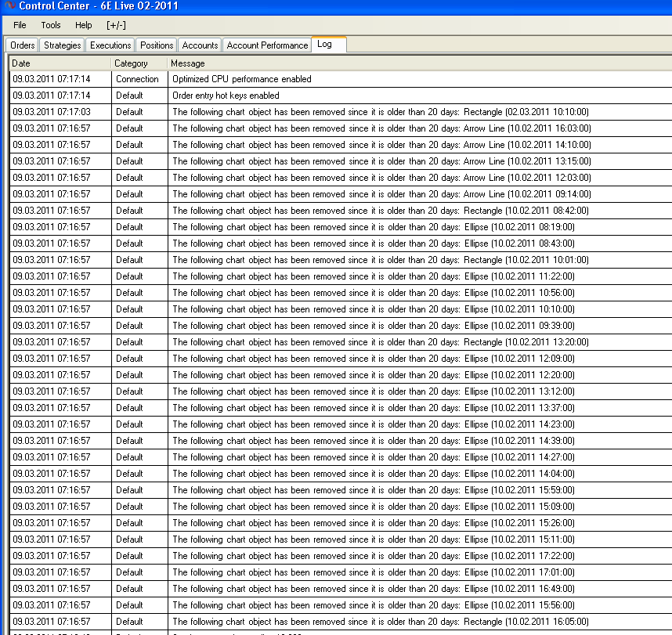672x635 pixels.
Task: Select log row for Rectangle (10.02.2011 13:20:00)
Action: [341, 342]
